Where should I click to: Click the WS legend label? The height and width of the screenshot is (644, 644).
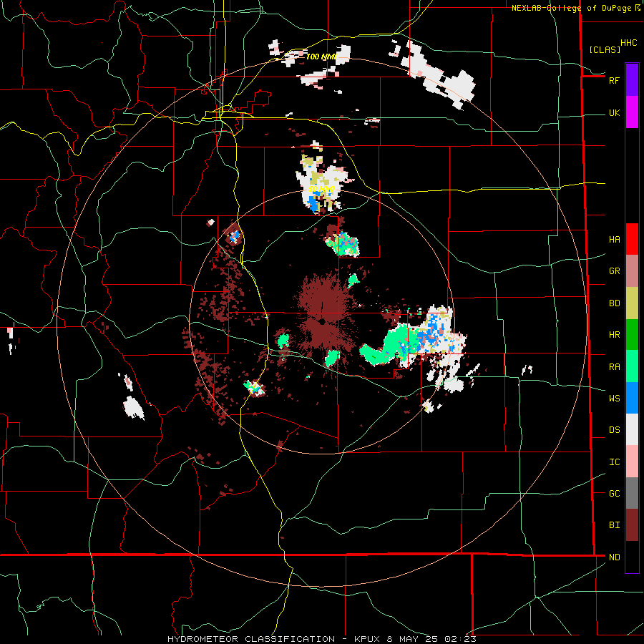tap(614, 398)
